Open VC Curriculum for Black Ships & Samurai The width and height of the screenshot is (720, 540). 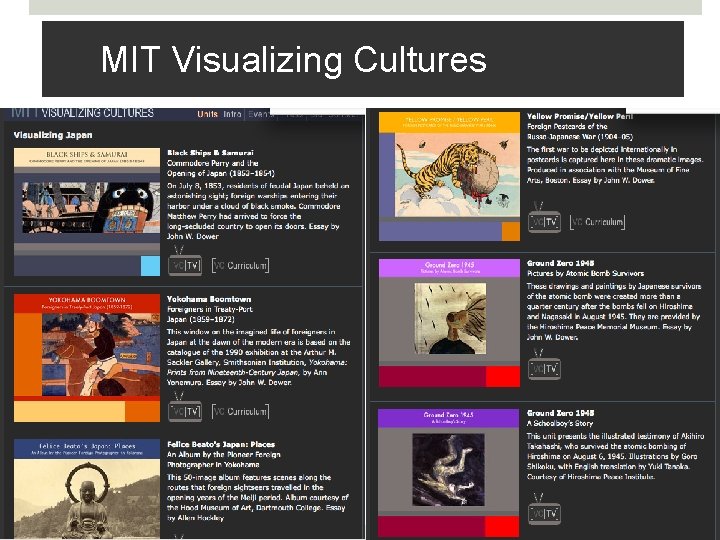coord(240,265)
